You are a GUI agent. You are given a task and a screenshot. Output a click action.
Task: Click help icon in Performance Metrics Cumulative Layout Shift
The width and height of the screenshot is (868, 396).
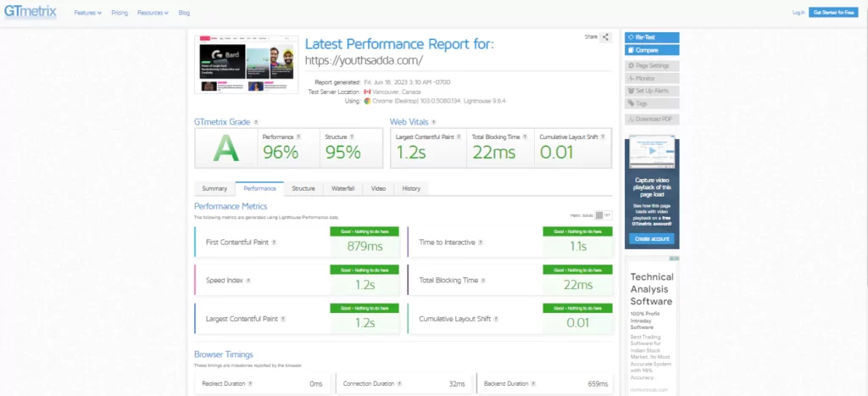(496, 319)
